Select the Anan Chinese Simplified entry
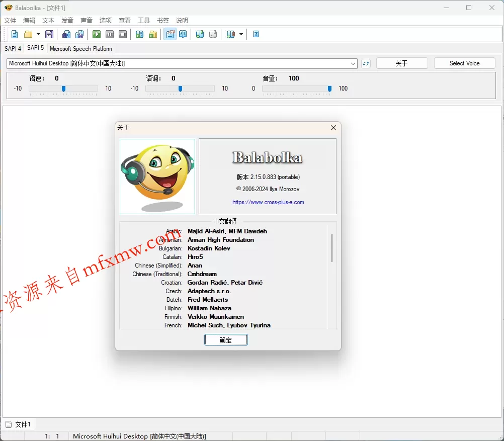The width and height of the screenshot is (504, 441). [195, 266]
